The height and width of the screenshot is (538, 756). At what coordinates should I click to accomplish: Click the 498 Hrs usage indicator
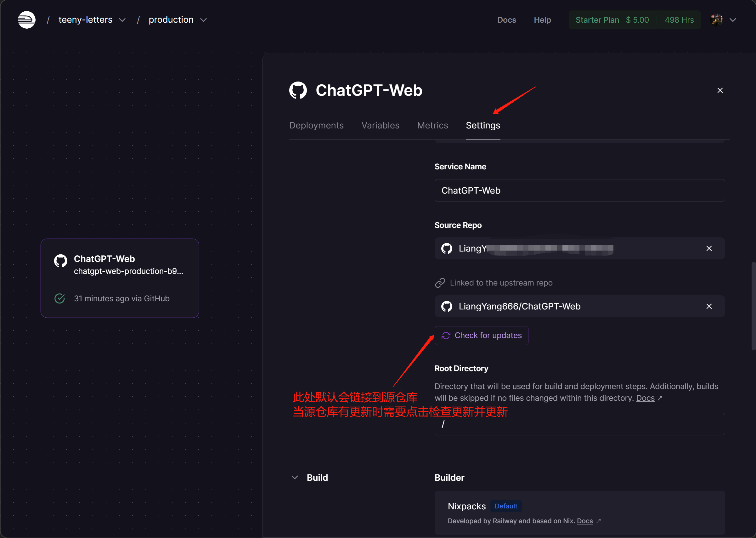coord(679,20)
